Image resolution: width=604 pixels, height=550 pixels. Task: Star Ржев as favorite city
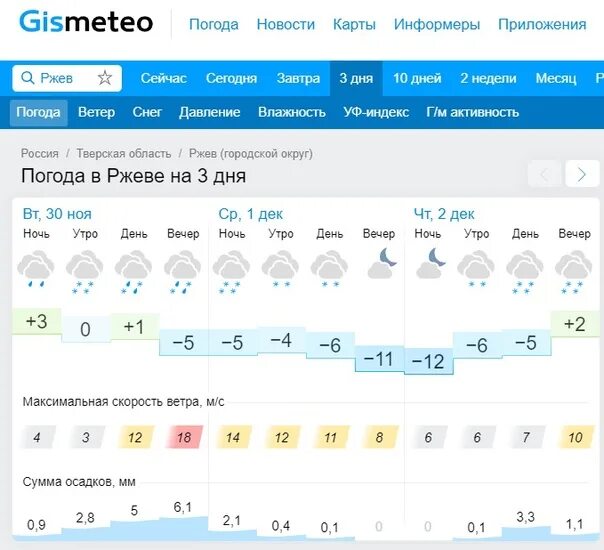(x=105, y=78)
